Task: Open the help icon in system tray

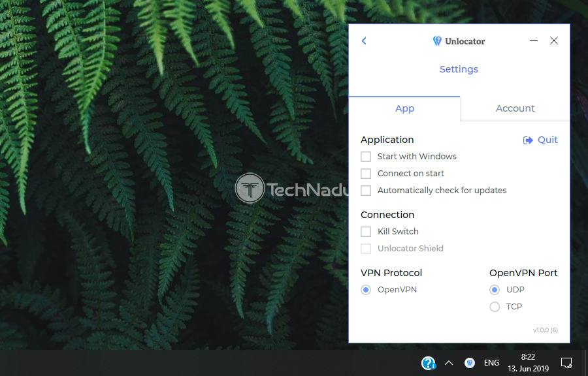Action: pos(428,363)
